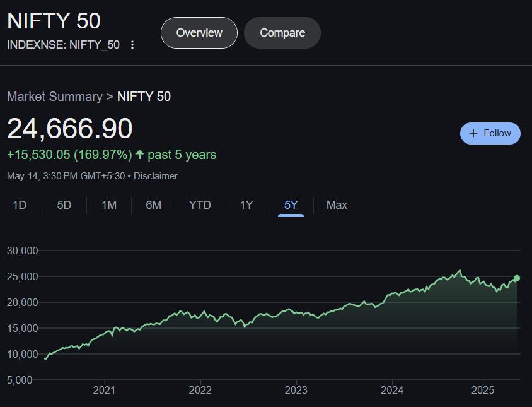Click the NIFTY 50 page title
This screenshot has width=532, height=407.
54,21
